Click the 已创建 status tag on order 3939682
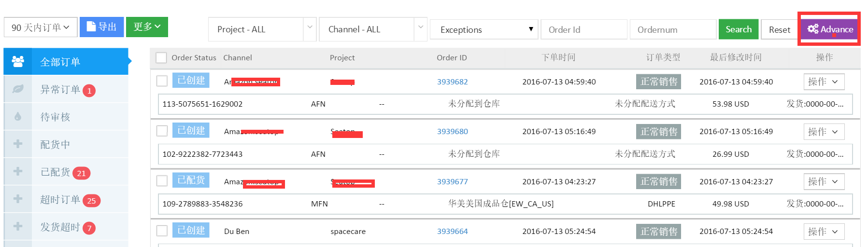Screen dimensions: 868x247 click(x=191, y=80)
